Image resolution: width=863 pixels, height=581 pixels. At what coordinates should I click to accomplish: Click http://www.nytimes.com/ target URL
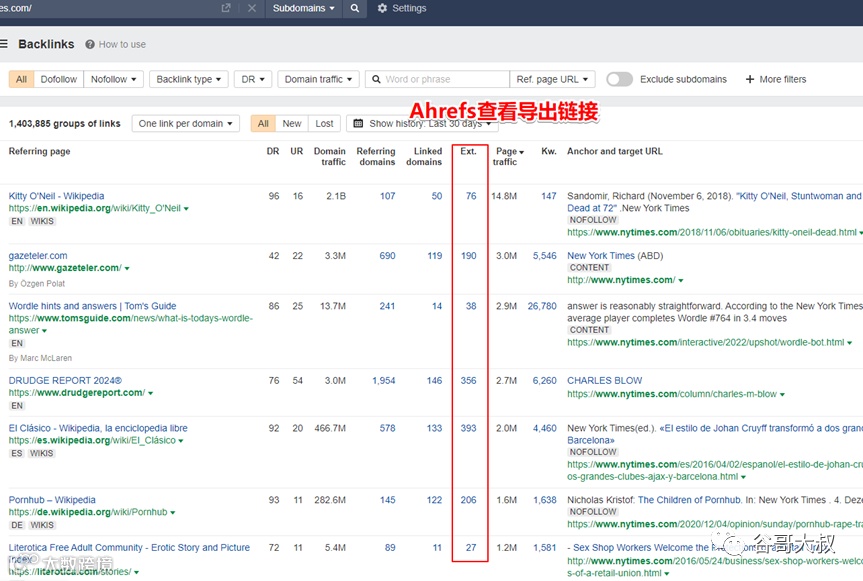[x=621, y=280]
